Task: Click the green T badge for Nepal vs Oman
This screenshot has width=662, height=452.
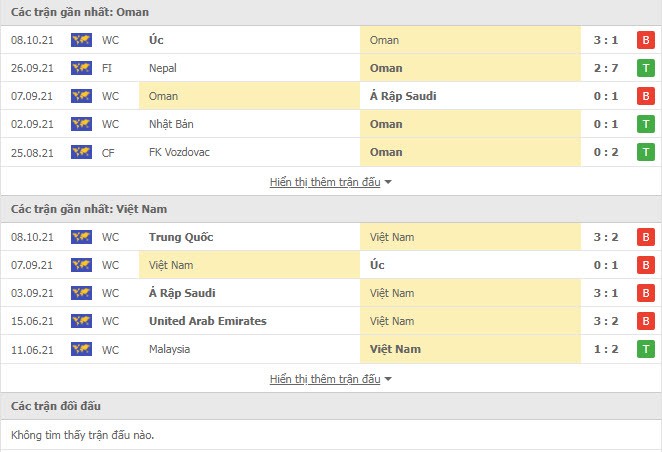Action: (646, 68)
